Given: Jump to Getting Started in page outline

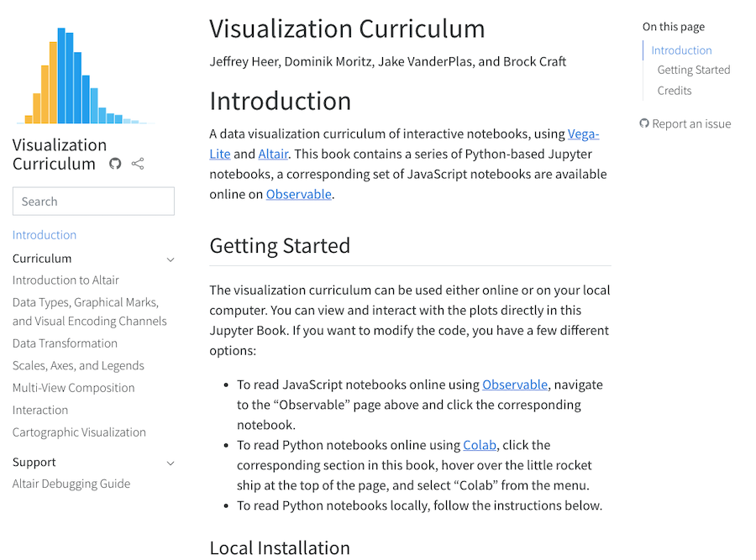Looking at the screenshot, I should point(694,70).
